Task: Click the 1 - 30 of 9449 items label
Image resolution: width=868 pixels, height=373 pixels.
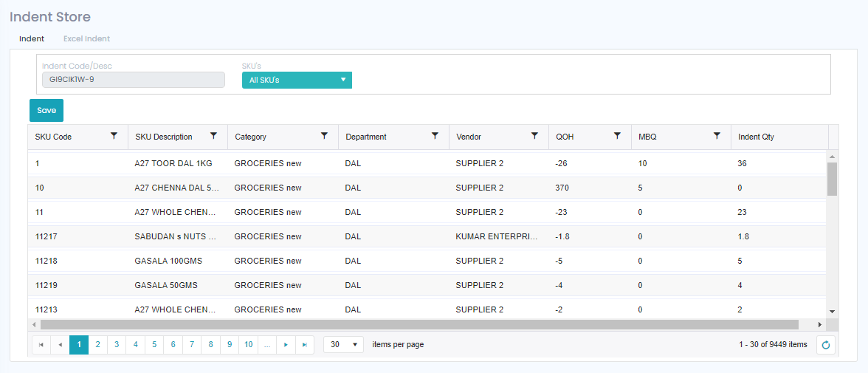Action: pyautogui.click(x=773, y=345)
